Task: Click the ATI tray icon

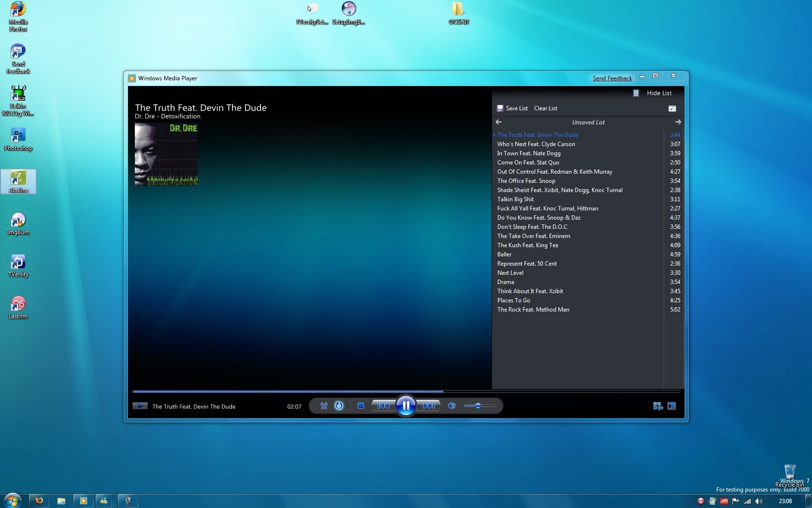Action: [724, 501]
